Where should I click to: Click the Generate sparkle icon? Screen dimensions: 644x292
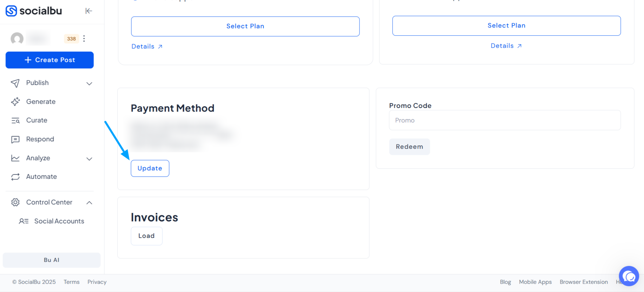click(16, 102)
